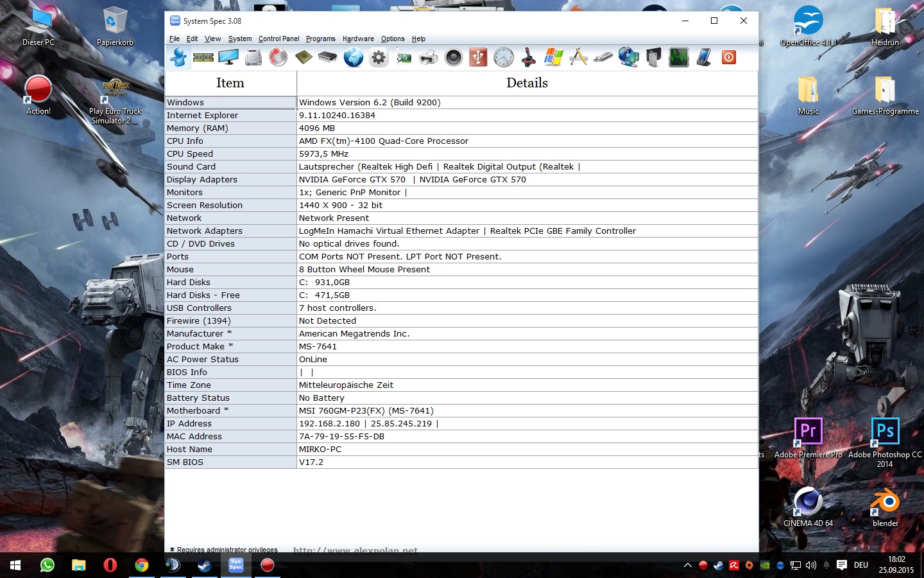Screen dimensions: 924x578
Task: Select the blender desktop icon
Action: [x=886, y=507]
